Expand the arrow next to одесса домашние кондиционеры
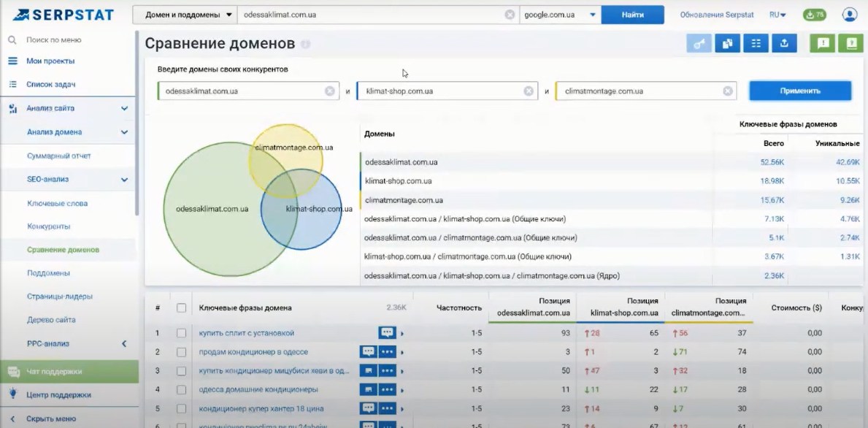 (x=402, y=390)
